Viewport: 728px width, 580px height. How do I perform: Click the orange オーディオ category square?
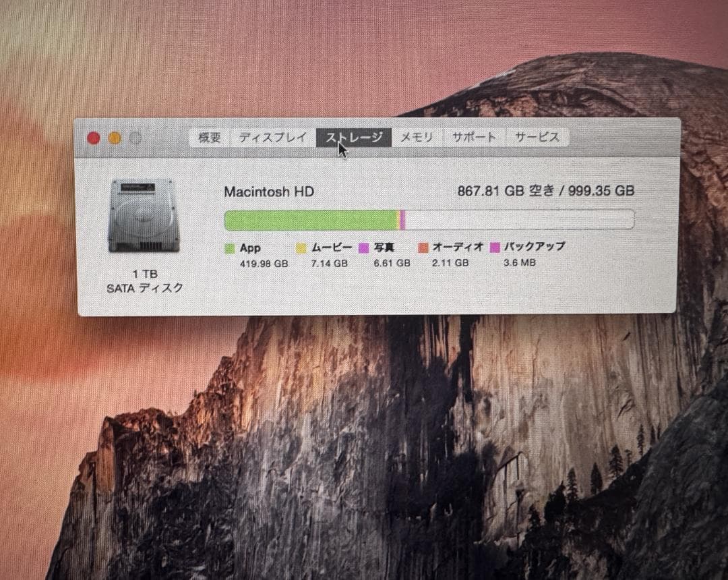tap(423, 248)
